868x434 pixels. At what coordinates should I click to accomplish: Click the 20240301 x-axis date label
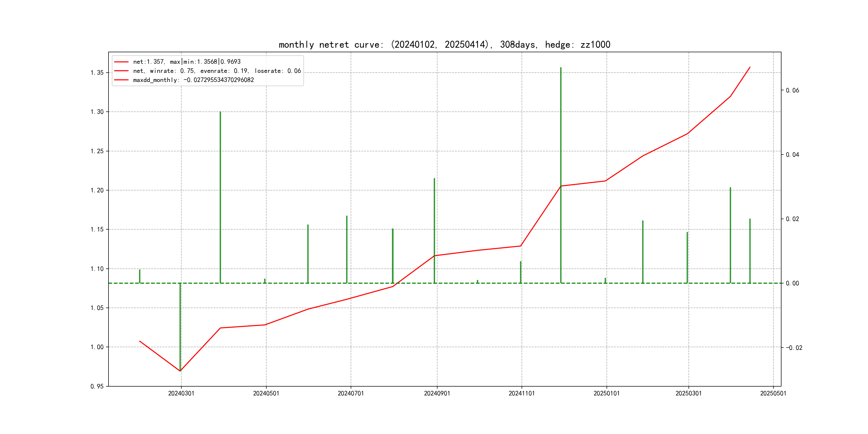[181, 393]
